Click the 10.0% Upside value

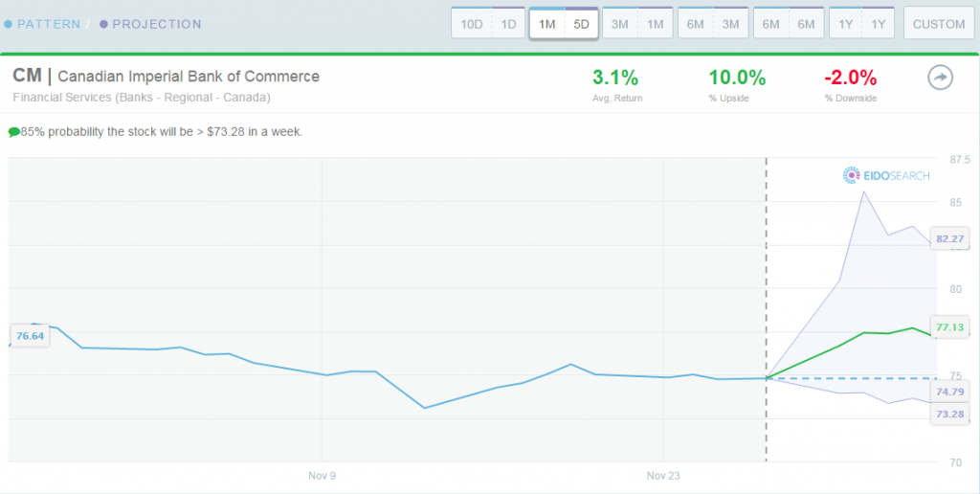pyautogui.click(x=737, y=79)
